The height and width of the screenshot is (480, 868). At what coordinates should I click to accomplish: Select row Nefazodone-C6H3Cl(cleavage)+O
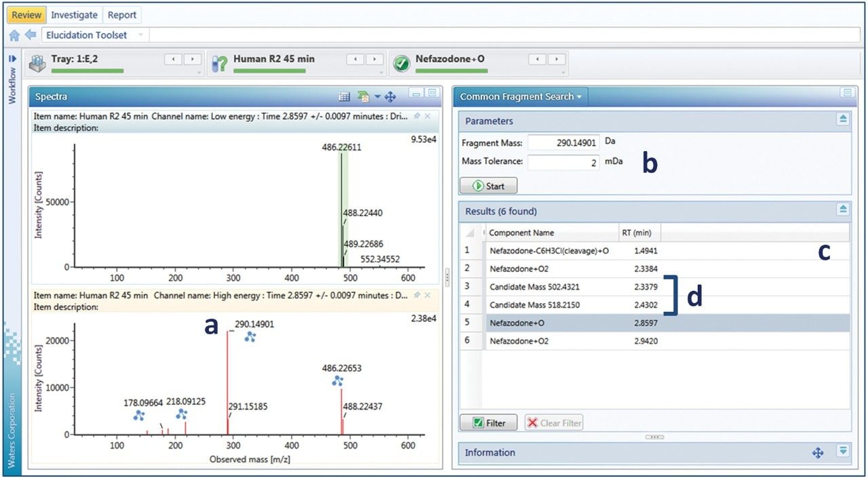coord(655,251)
